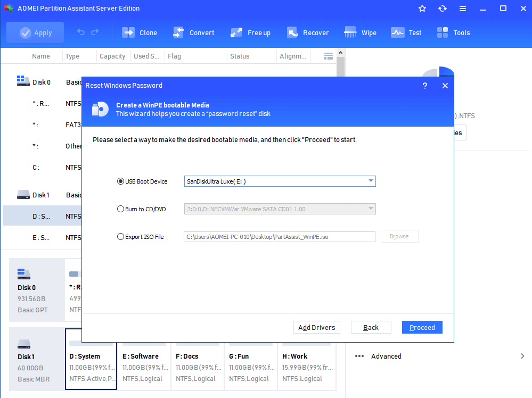Redo the pending operation
This screenshot has height=398, width=532.
[x=95, y=32]
